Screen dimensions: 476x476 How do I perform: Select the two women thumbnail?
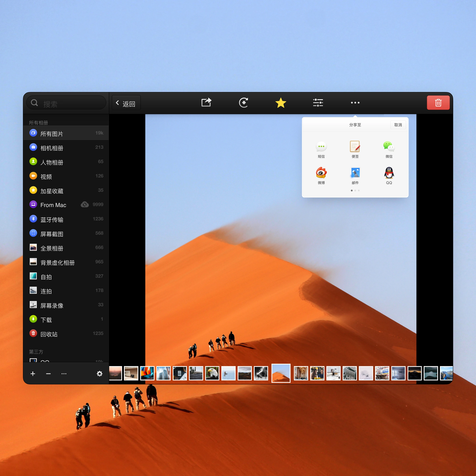tap(317, 373)
